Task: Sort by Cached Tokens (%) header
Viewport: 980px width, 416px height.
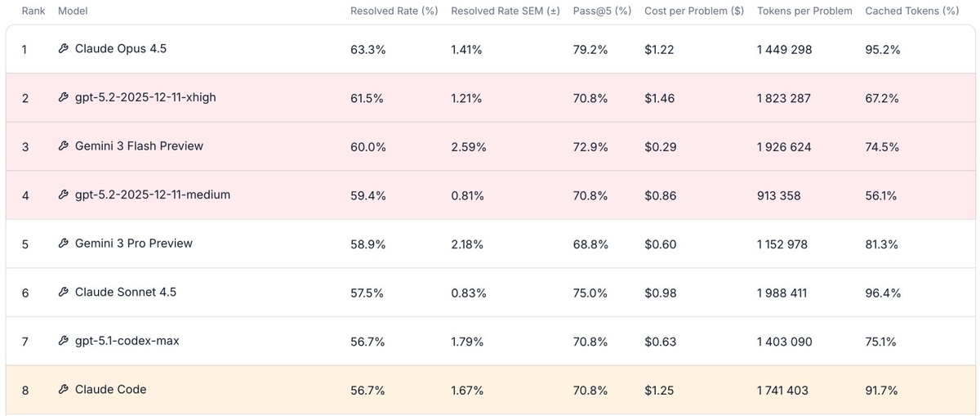Action: click(911, 11)
